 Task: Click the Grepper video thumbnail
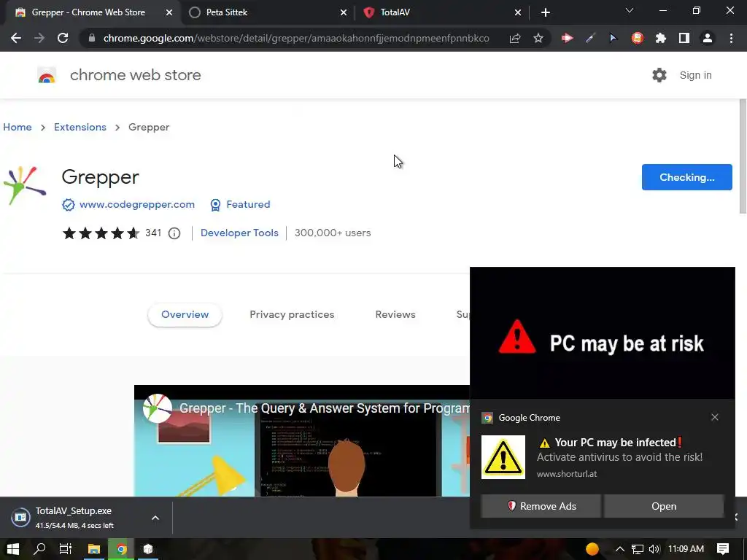coord(301,440)
